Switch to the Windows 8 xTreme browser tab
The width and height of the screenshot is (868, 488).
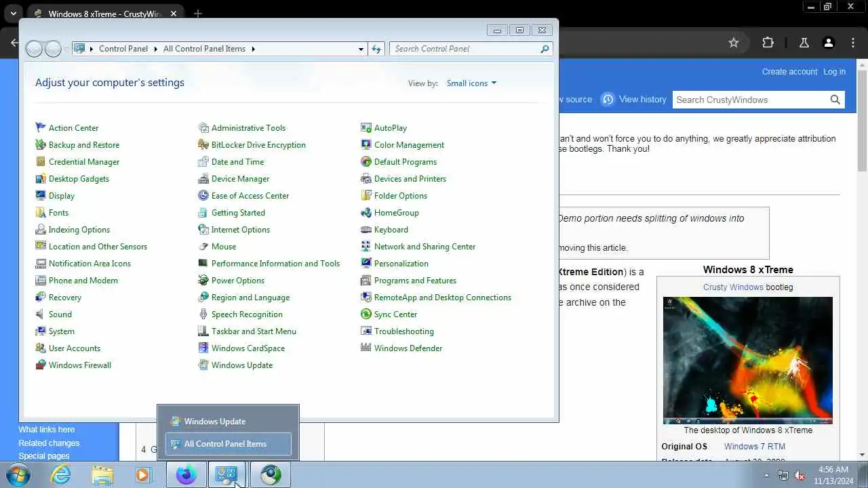(x=105, y=14)
